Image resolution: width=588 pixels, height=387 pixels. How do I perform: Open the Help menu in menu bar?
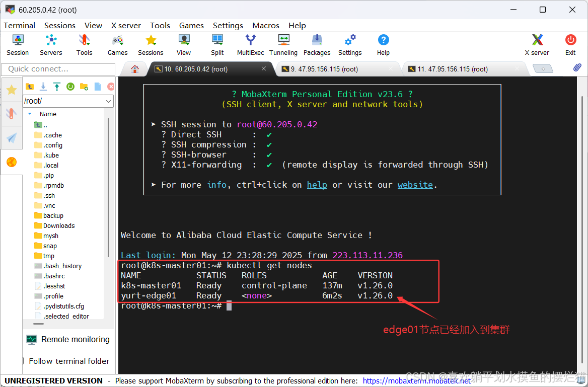click(x=298, y=26)
